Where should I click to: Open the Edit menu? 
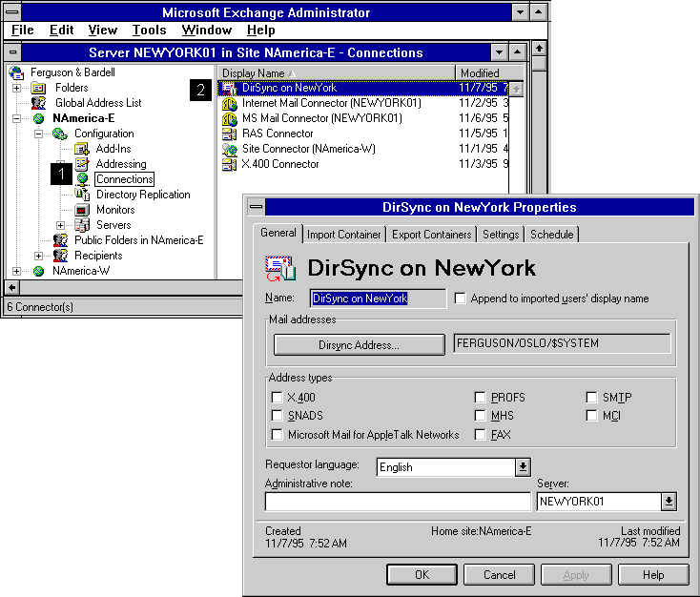[x=61, y=30]
